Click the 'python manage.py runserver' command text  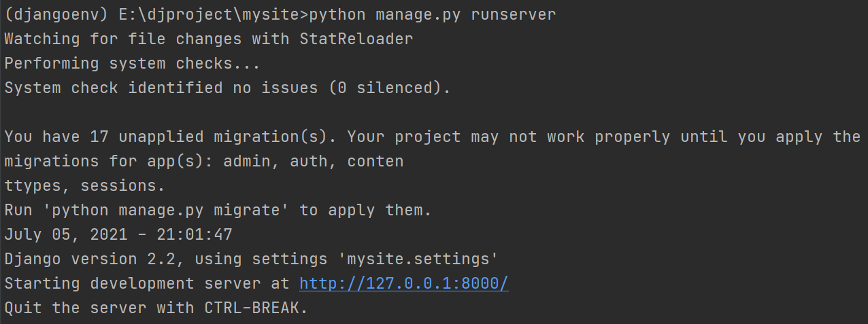432,14
